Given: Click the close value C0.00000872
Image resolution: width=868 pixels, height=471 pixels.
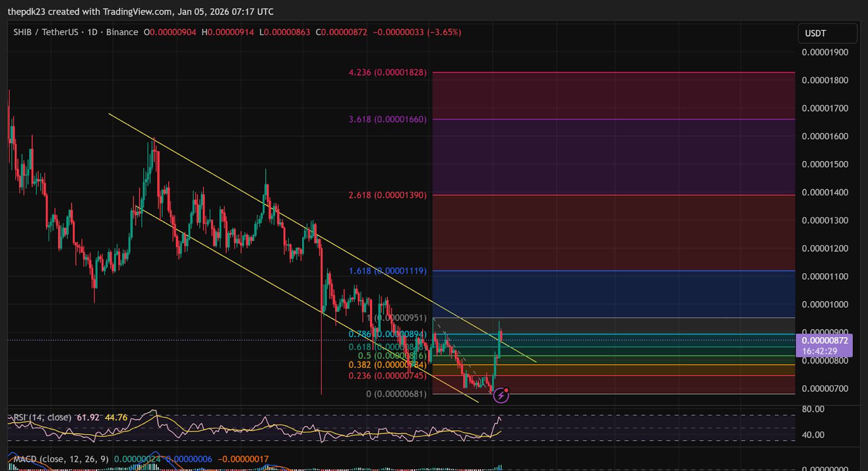Looking at the screenshot, I should coord(341,32).
